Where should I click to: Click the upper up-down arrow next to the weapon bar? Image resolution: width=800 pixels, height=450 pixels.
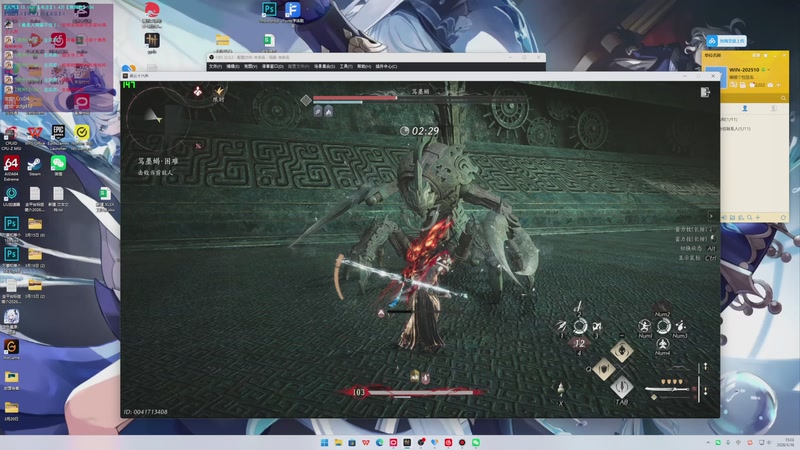point(706,366)
